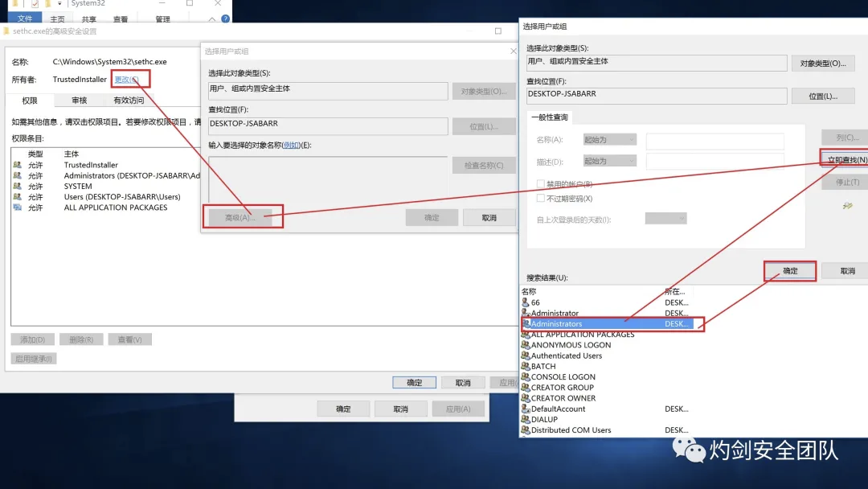The width and height of the screenshot is (868, 489).
Task: Click 位置(L)... in right dialog
Action: coord(823,97)
